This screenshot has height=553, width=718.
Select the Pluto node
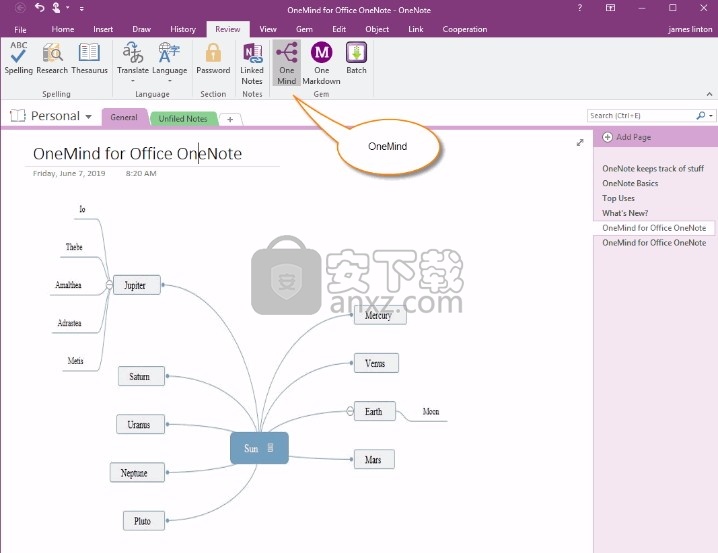coord(144,520)
